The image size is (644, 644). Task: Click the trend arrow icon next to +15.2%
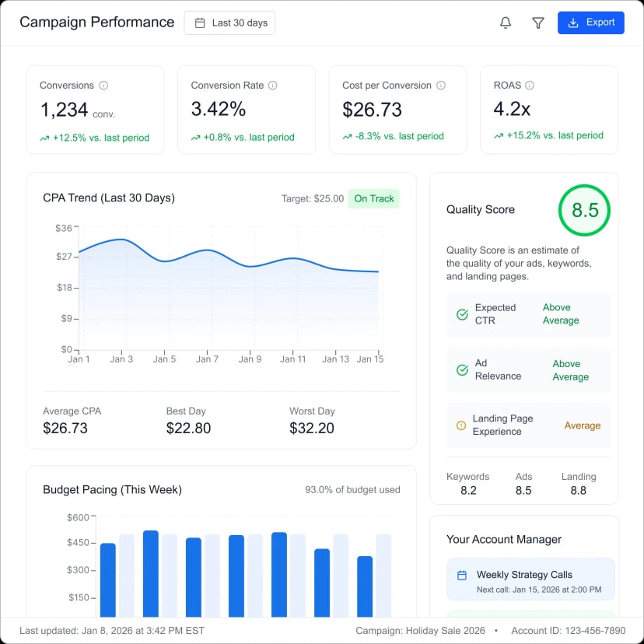(499, 136)
